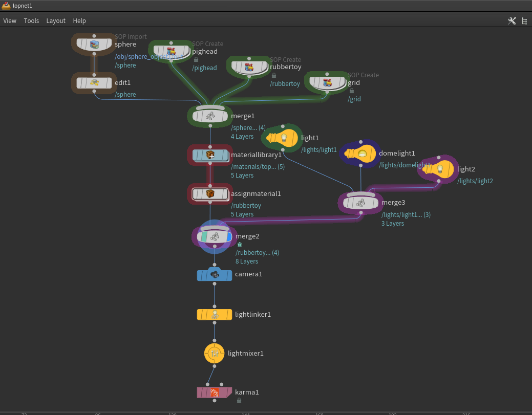Click the /pighead path link
This screenshot has height=415, width=532.
204,68
